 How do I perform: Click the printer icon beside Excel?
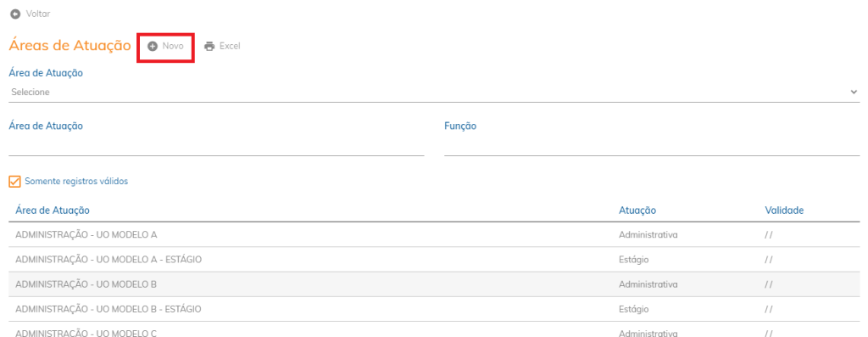[x=209, y=47]
